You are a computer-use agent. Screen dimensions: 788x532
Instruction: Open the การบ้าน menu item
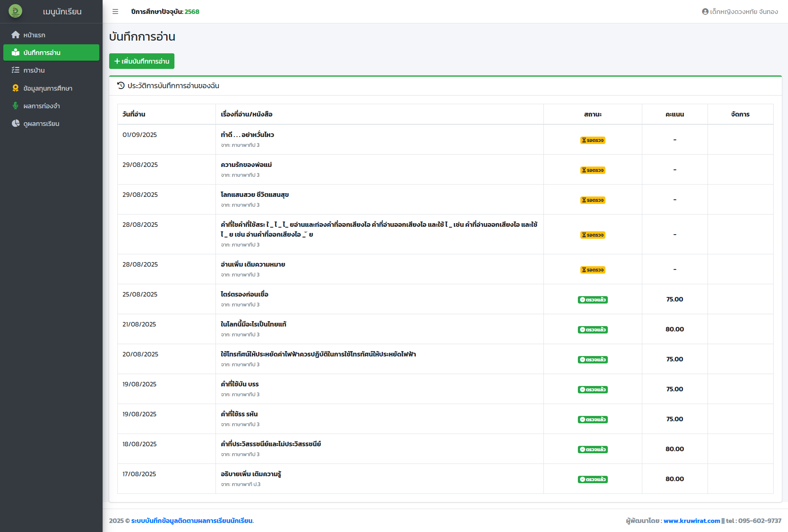point(34,70)
